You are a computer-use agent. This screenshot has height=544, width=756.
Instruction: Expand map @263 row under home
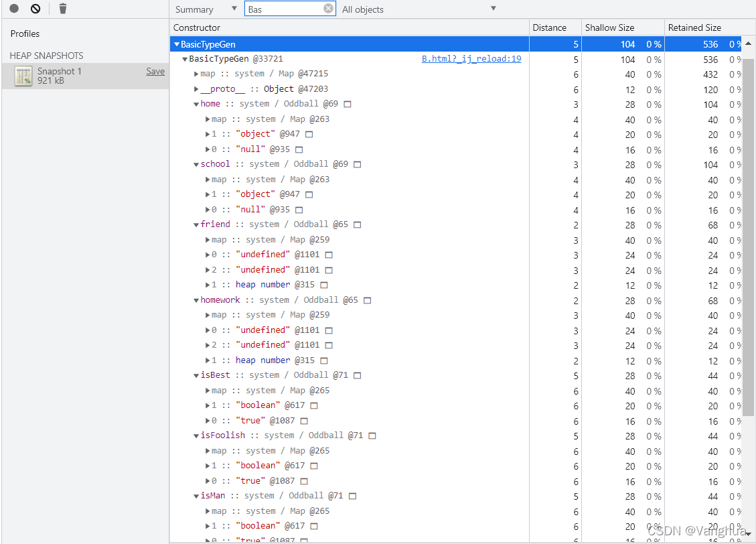pyautogui.click(x=208, y=120)
